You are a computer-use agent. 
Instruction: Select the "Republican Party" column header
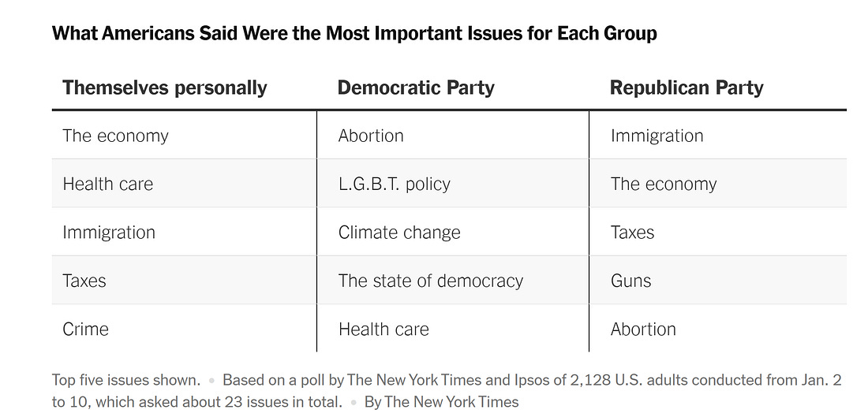(x=687, y=87)
